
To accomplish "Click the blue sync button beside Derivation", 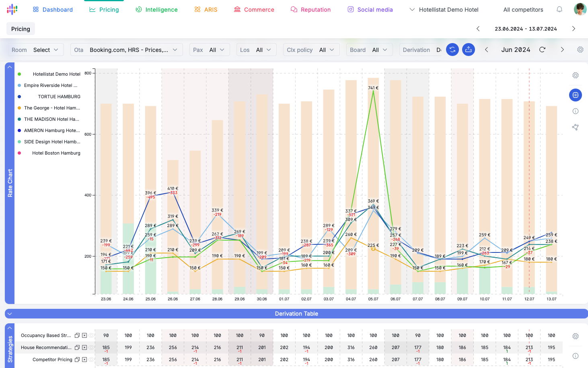I will coord(452,50).
